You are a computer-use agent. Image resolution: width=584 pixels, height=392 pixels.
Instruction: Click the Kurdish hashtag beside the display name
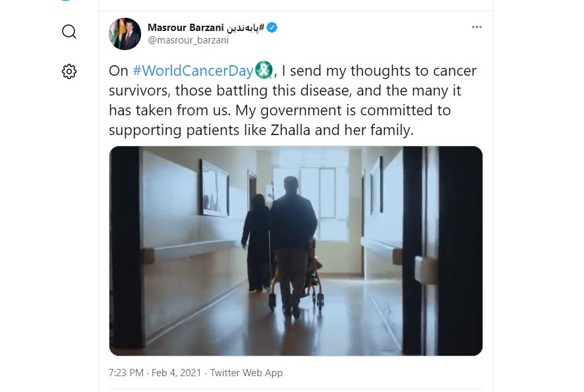(x=245, y=28)
